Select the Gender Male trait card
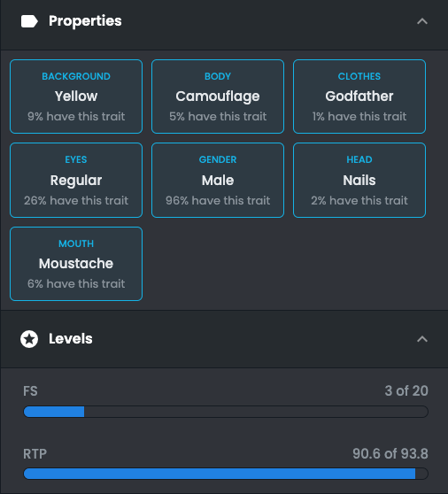 click(218, 181)
